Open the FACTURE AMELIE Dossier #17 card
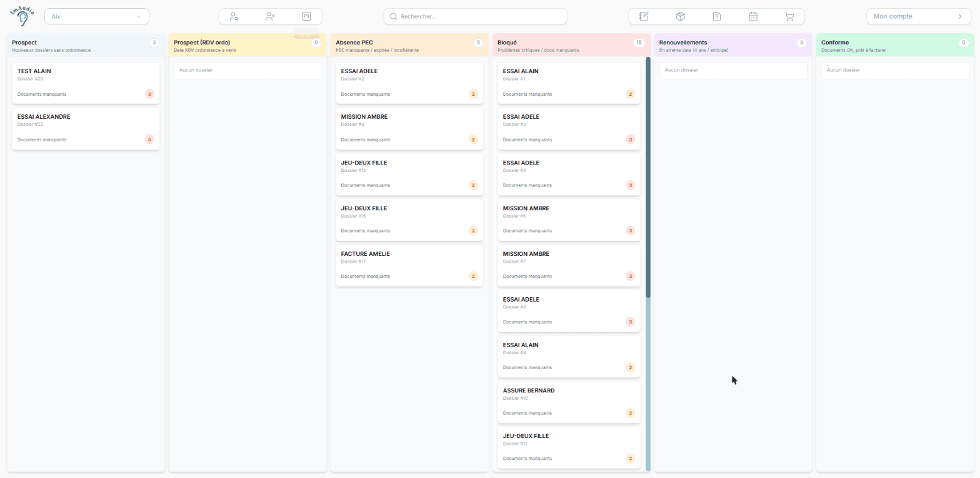Viewport: 980px width, 478px height. [409, 265]
